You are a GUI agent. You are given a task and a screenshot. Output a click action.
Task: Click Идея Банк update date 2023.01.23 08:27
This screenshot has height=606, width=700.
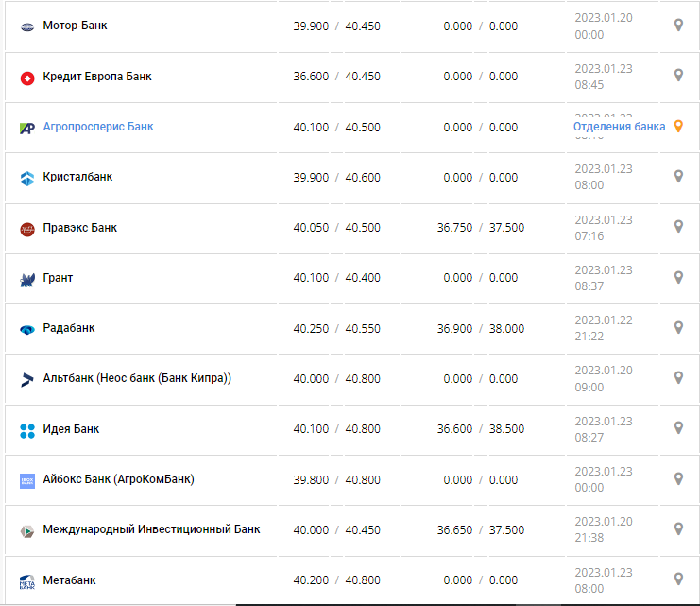[603, 429]
